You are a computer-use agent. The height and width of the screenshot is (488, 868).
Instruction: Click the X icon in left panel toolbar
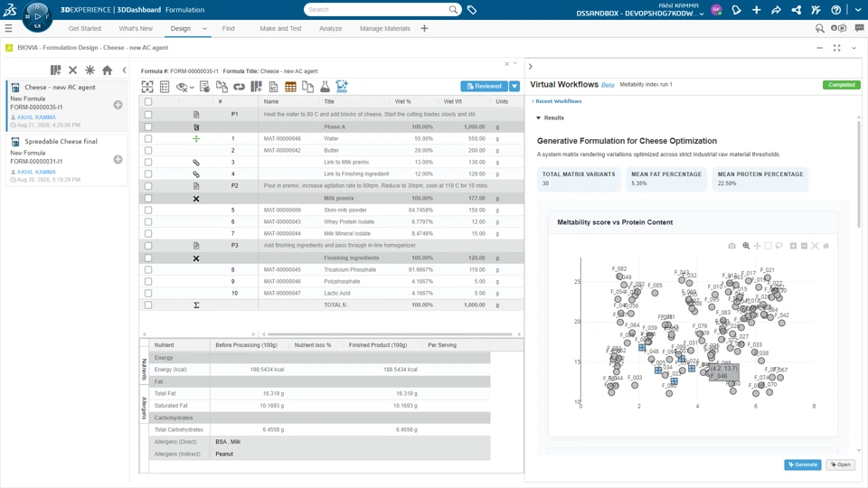(x=72, y=70)
